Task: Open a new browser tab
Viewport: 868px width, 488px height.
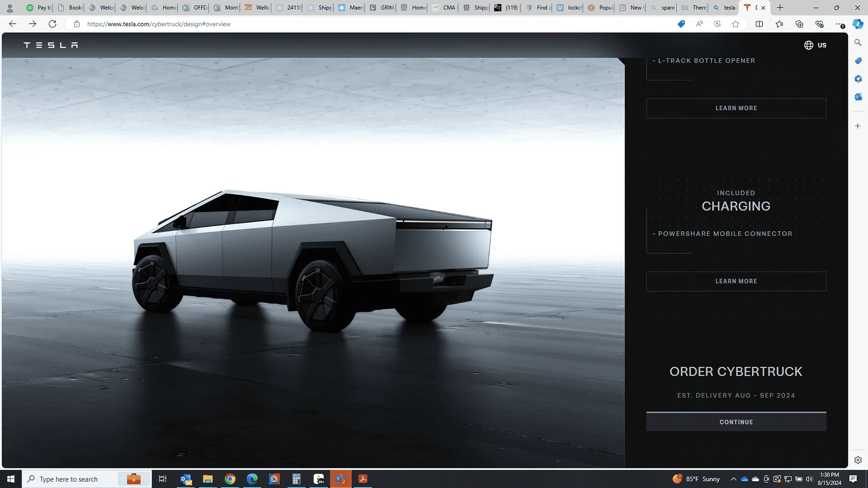Action: [780, 8]
